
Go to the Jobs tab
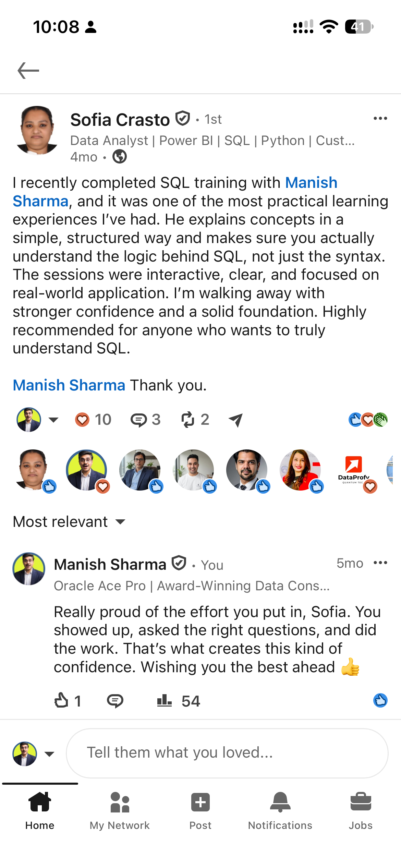click(x=361, y=810)
